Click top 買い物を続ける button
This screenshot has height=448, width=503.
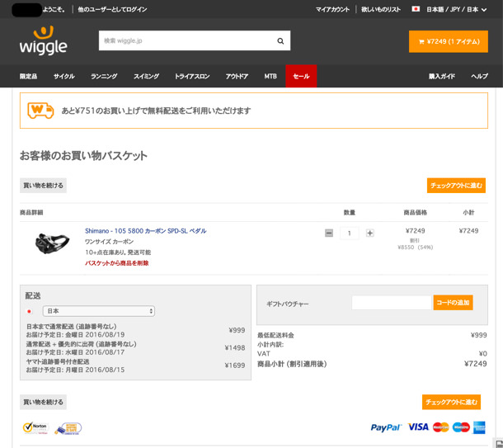tap(43, 186)
